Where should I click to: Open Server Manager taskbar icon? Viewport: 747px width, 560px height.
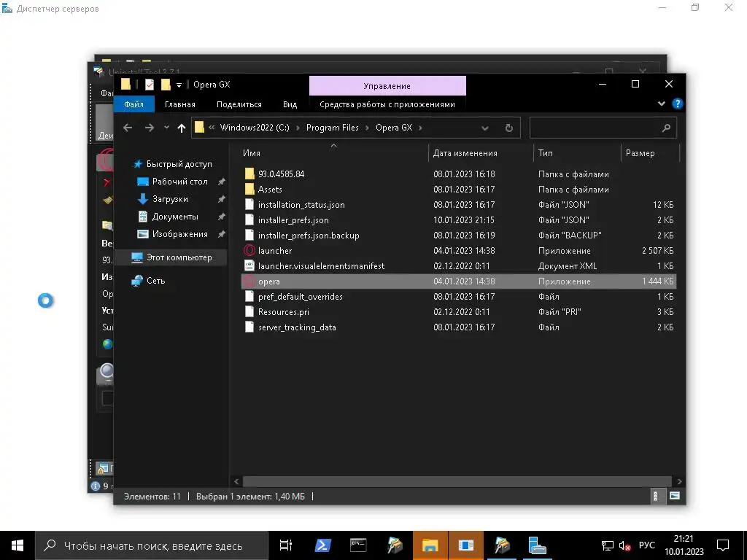[x=537, y=545]
